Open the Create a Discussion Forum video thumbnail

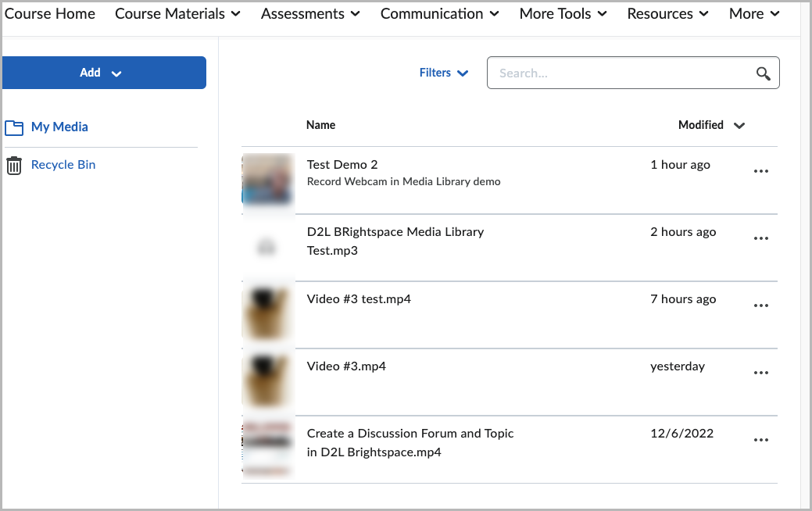(x=268, y=448)
